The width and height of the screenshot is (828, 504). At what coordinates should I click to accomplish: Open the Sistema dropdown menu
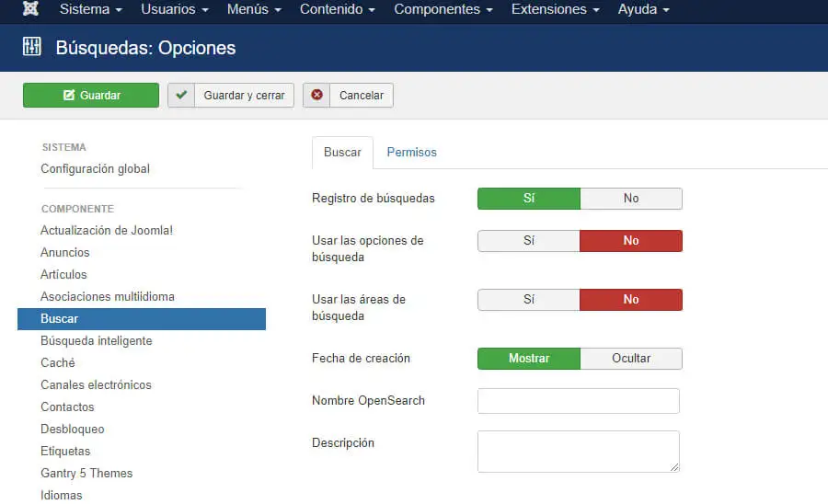click(91, 9)
